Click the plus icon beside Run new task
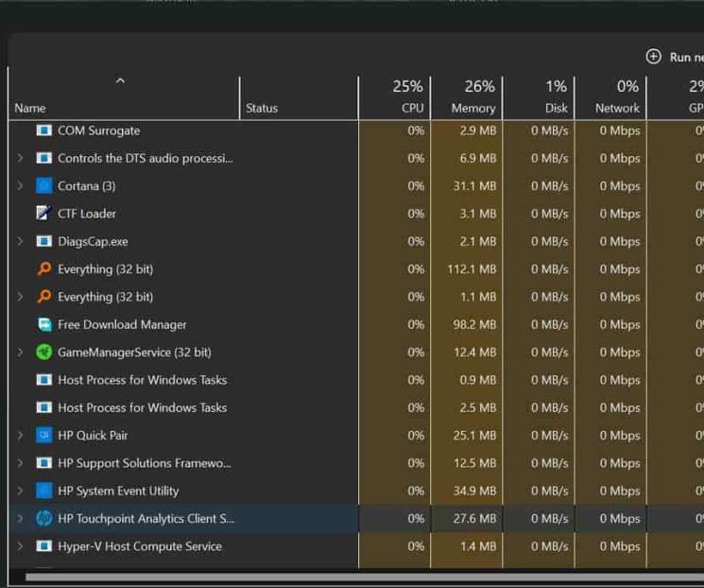This screenshot has width=704, height=588. (x=653, y=57)
